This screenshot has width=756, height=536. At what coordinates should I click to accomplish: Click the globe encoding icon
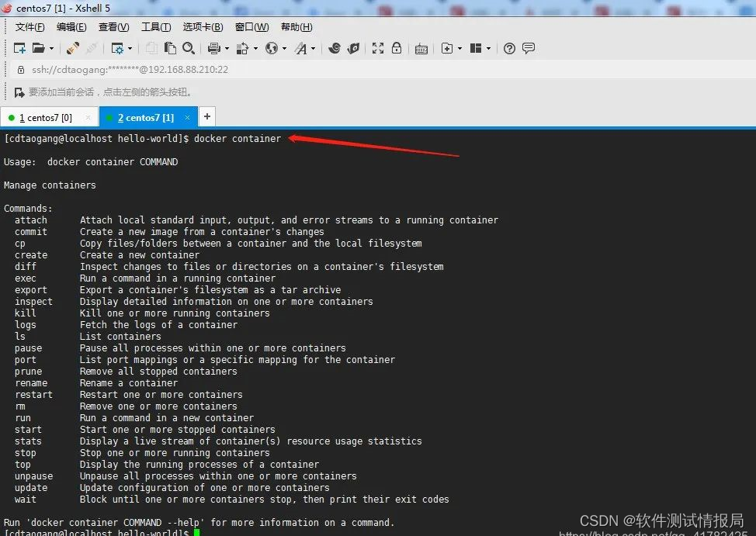pyautogui.click(x=272, y=48)
